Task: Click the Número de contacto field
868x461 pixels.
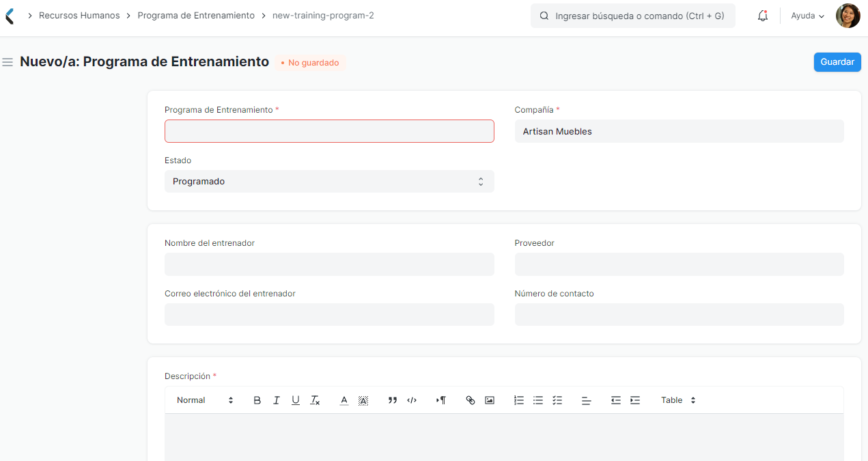Action: click(679, 315)
